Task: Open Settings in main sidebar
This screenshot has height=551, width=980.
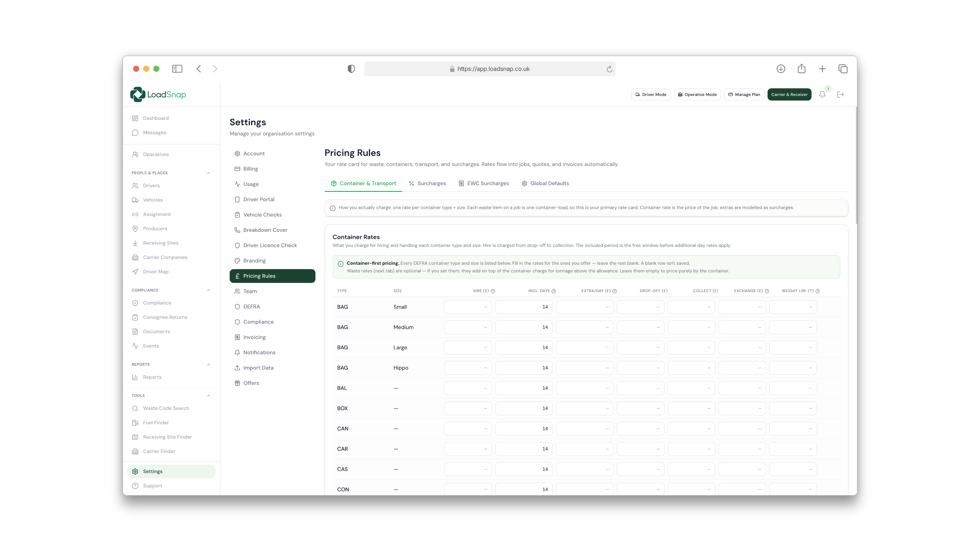Action: coord(171,471)
